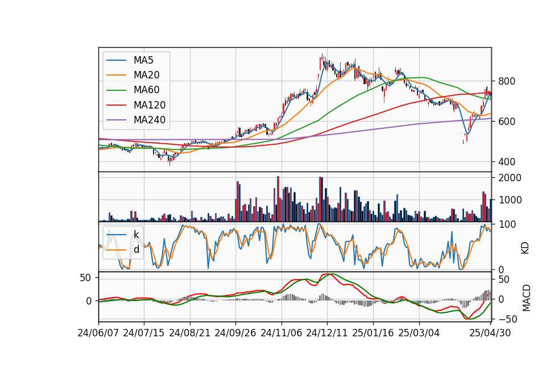Click the MA20 legend label

pos(147,75)
